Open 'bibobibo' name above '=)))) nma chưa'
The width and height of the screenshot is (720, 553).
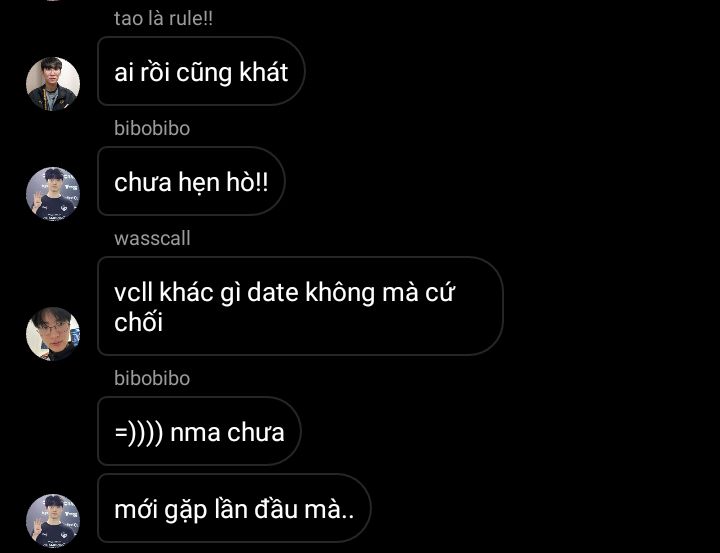point(152,378)
